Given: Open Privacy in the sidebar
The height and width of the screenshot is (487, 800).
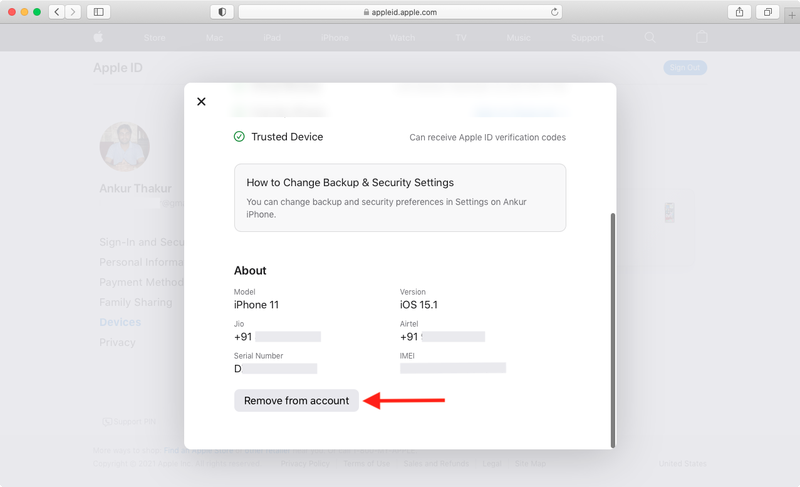Looking at the screenshot, I should coord(117,342).
